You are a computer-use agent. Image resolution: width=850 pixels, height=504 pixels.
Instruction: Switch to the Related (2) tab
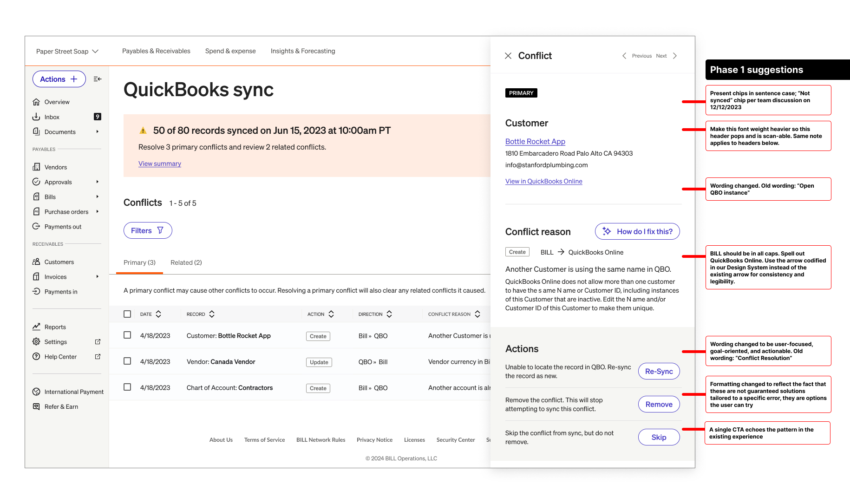[186, 262]
